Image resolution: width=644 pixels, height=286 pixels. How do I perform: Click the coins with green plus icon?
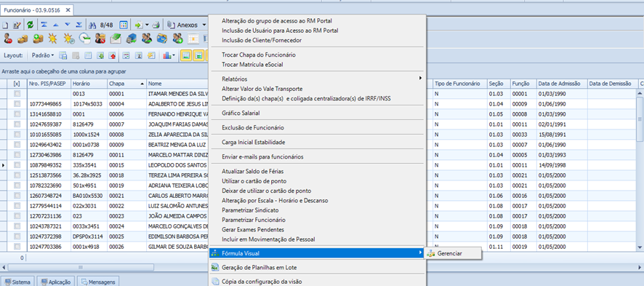coord(39,39)
